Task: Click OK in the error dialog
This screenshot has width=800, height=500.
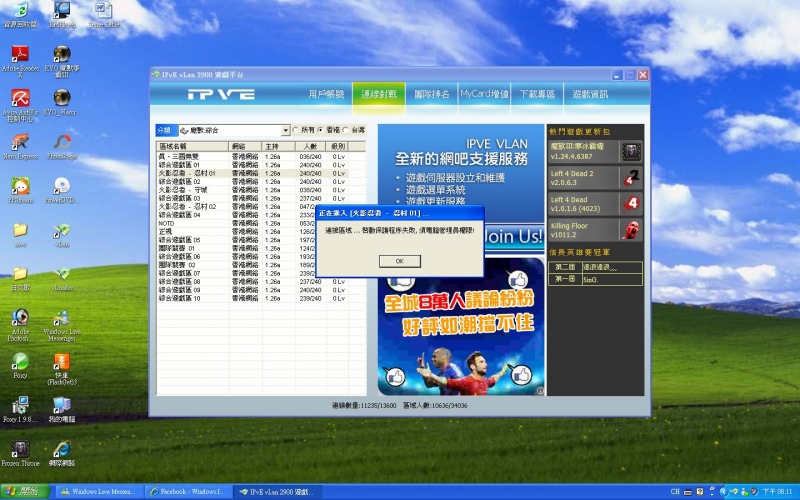Action: [399, 261]
